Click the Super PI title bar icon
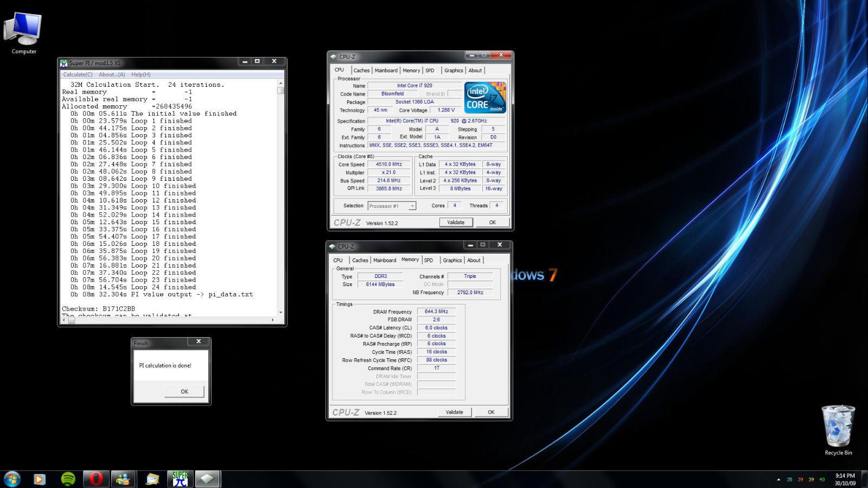 pyautogui.click(x=63, y=63)
